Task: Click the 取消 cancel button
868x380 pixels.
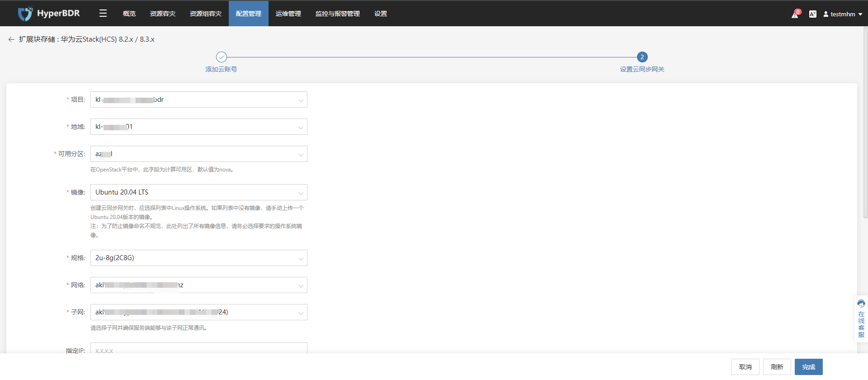Action: coord(745,367)
